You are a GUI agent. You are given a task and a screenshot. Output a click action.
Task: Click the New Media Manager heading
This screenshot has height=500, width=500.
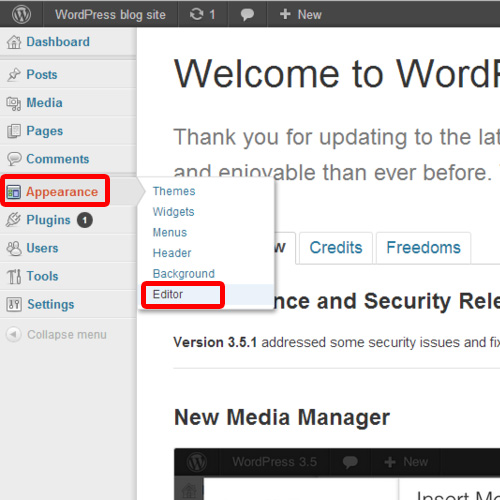282,417
